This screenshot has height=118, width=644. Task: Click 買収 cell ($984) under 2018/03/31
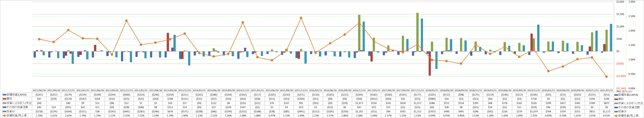click(x=432, y=99)
